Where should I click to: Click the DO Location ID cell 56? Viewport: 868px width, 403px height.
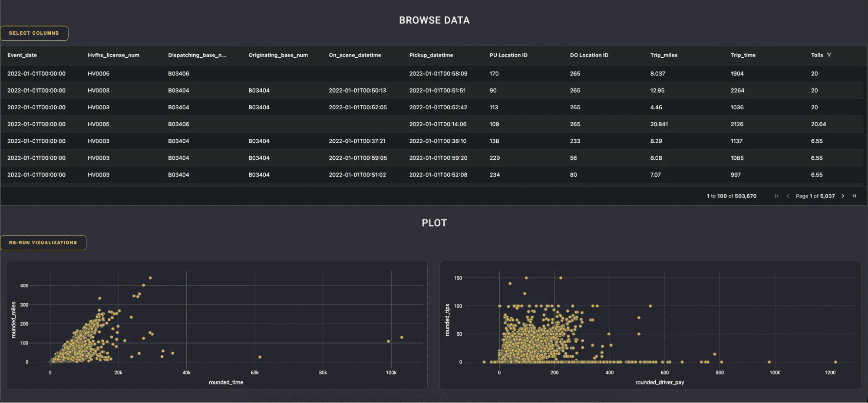[573, 158]
